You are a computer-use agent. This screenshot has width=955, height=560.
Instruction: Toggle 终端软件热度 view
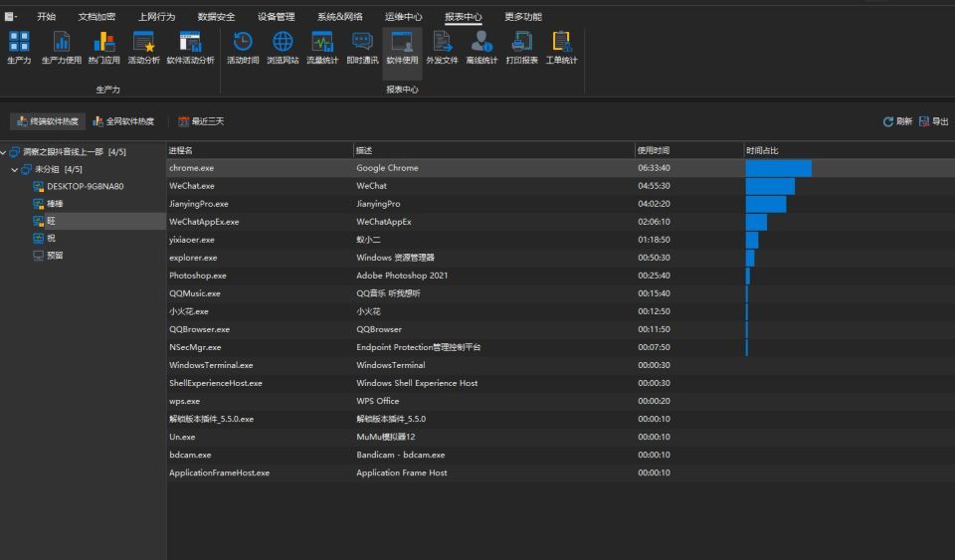(48, 121)
